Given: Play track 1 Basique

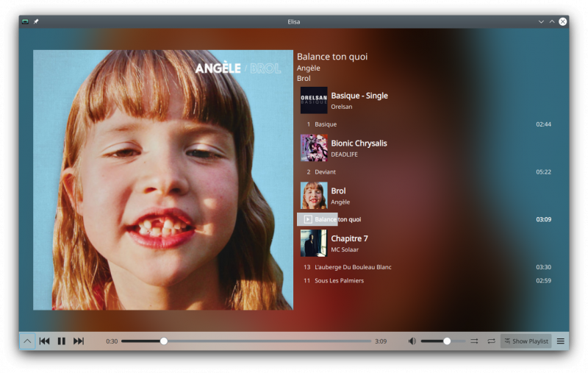Looking at the screenshot, I should [426, 124].
